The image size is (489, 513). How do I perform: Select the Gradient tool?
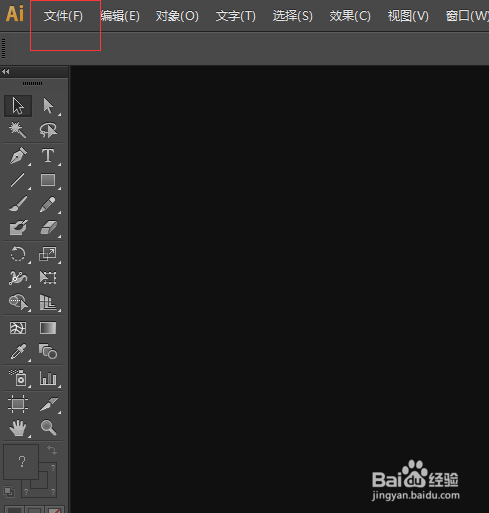click(48, 328)
